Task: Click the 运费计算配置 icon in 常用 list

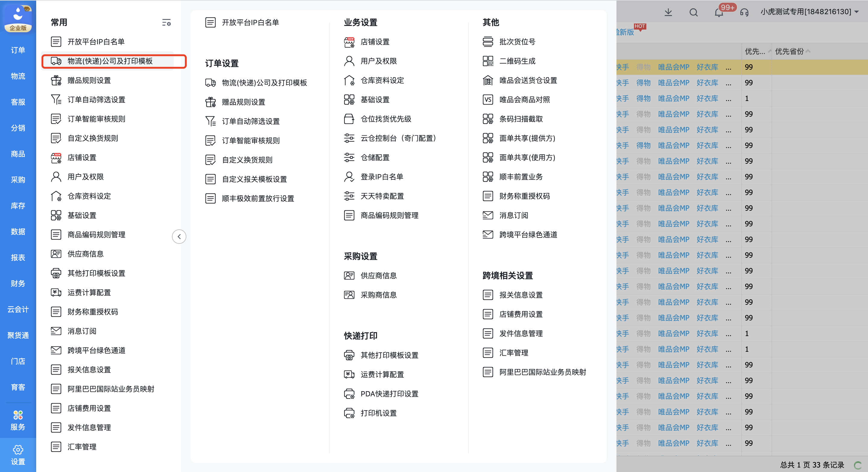Action: point(56,293)
